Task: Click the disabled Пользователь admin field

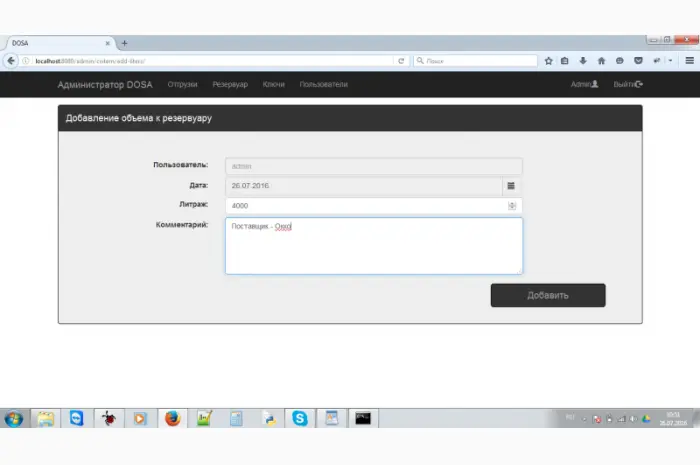Action: (x=374, y=166)
